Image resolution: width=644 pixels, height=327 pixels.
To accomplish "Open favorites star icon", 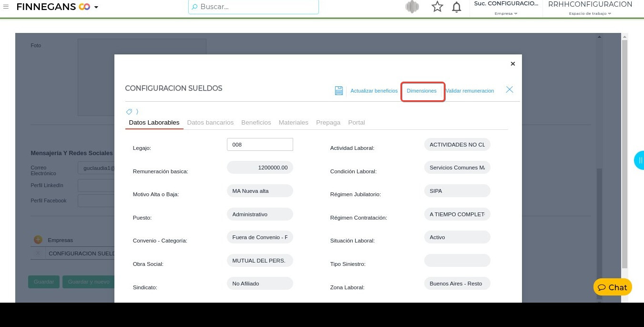I will coord(437,7).
